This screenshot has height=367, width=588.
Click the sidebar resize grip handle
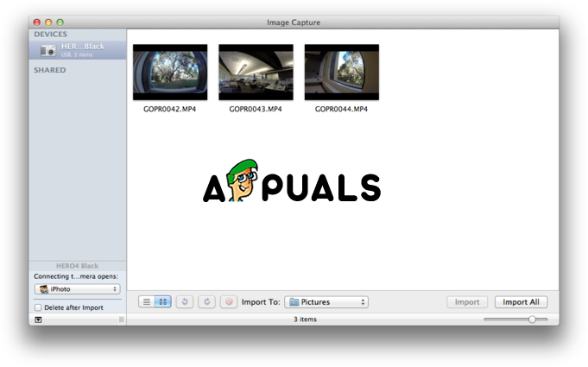[122, 320]
